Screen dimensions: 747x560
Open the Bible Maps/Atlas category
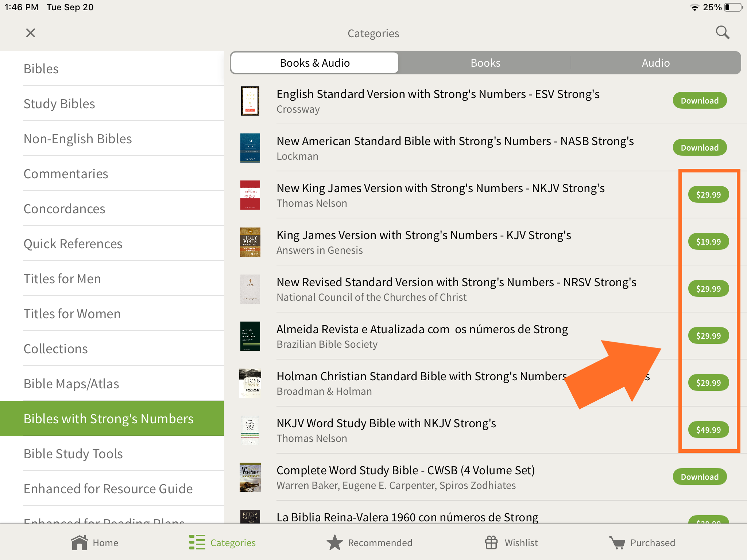tap(71, 384)
